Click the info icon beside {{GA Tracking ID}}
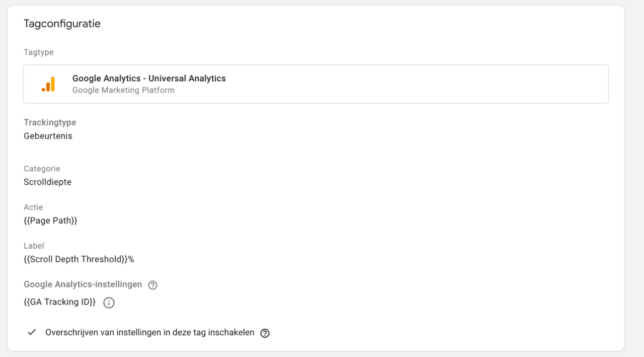This screenshot has height=357, width=644. point(109,302)
